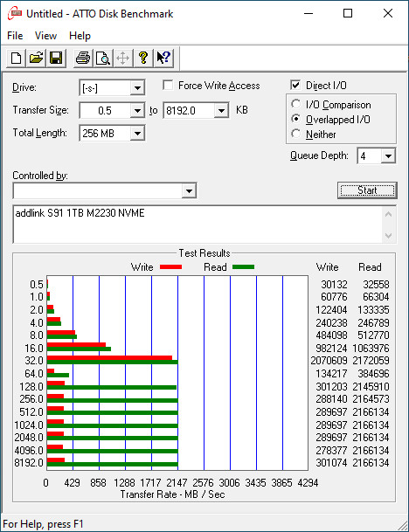Screen dimensions: 409x532
Task: Activate the context help arrow-question icon
Action: click(163, 58)
